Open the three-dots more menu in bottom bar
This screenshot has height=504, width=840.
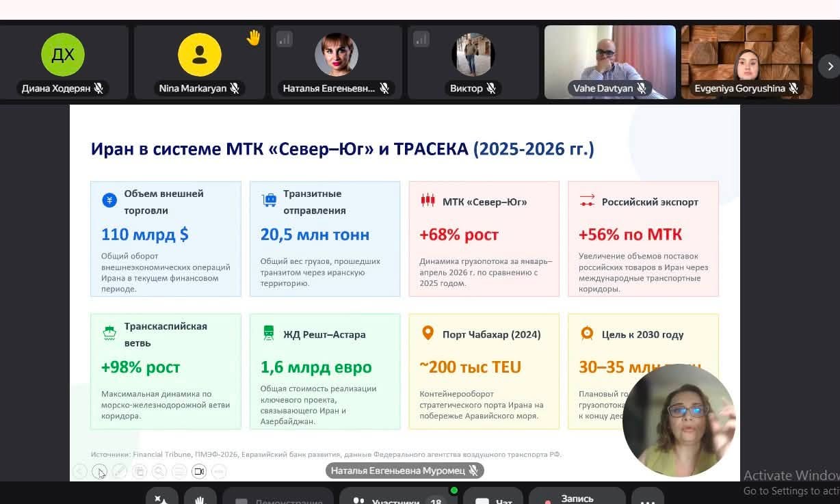click(x=647, y=498)
